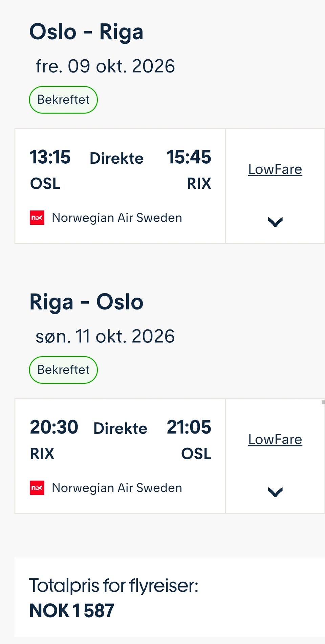This screenshot has height=644, width=325.
Task: Click the Norwegian logo on Oslo–Riga flight
Action: (37, 218)
